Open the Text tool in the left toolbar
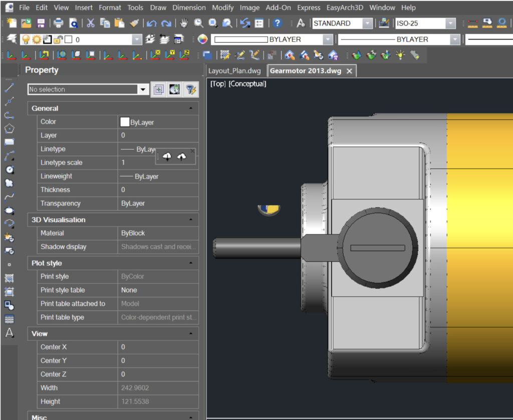This screenshot has height=420, width=513. click(9, 333)
